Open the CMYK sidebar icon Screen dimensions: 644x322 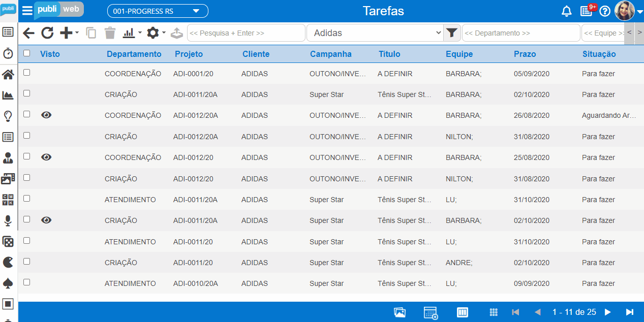pyautogui.click(x=8, y=200)
